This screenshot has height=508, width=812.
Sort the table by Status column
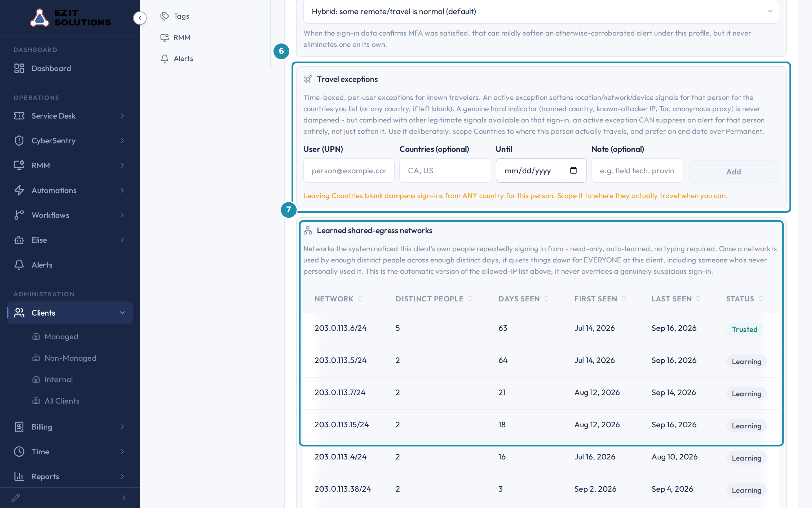click(x=745, y=299)
